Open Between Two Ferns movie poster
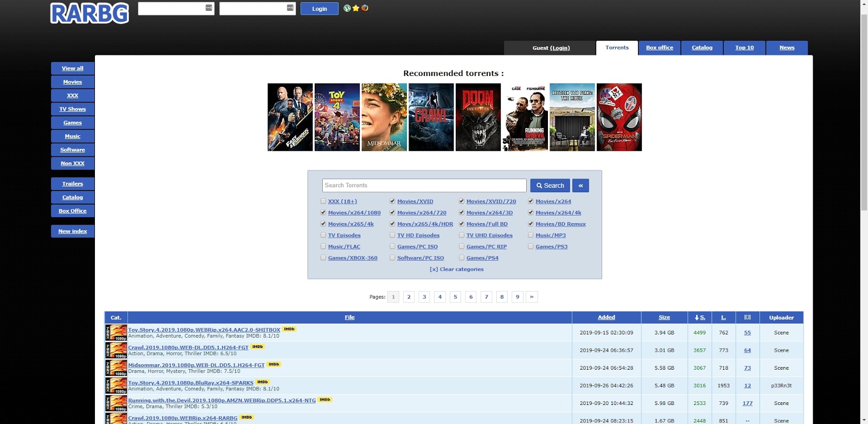This screenshot has height=424, width=868. click(x=572, y=117)
